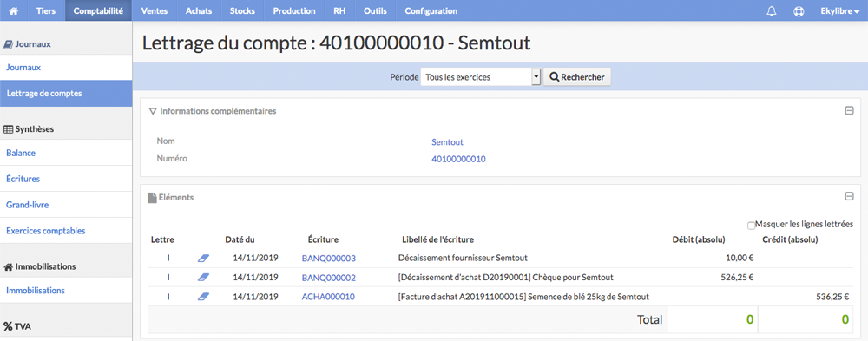Screen dimensions: 868x341
Task: Open the Ventes menu
Action: tap(155, 10)
